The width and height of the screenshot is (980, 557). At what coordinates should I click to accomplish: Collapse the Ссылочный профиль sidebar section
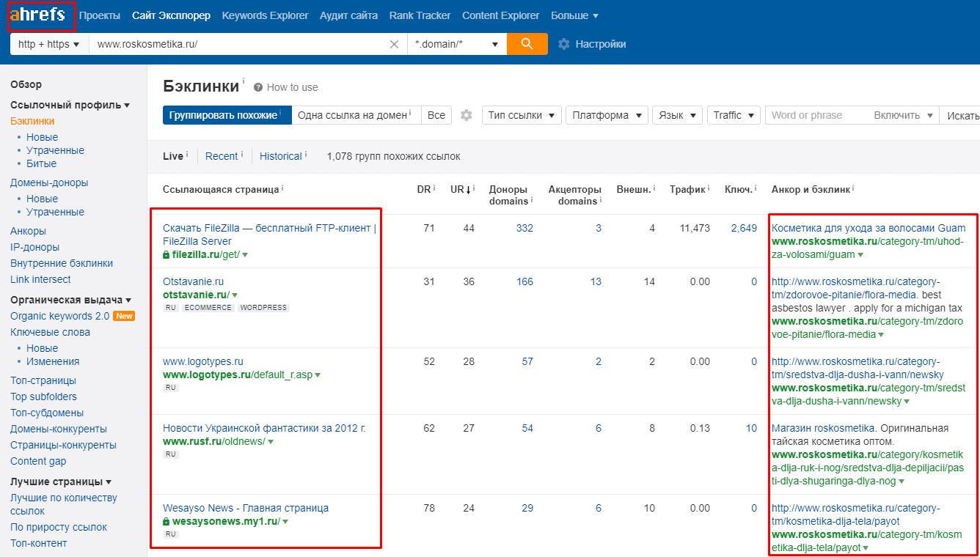pyautogui.click(x=70, y=105)
